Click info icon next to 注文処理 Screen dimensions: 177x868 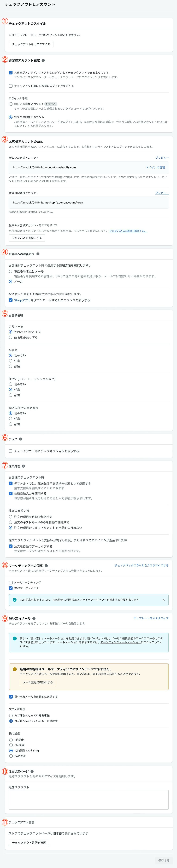[x=23, y=466]
